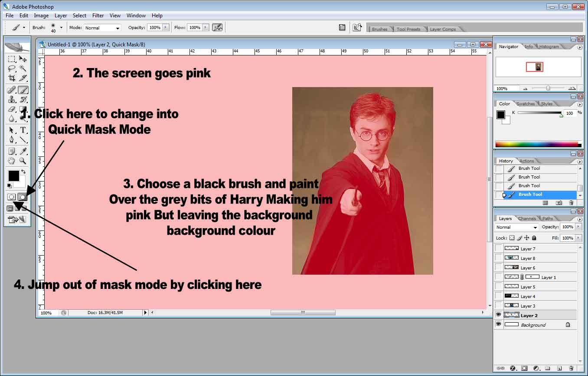Select the Zoom tool
Image resolution: width=588 pixels, height=376 pixels.
pyautogui.click(x=23, y=161)
